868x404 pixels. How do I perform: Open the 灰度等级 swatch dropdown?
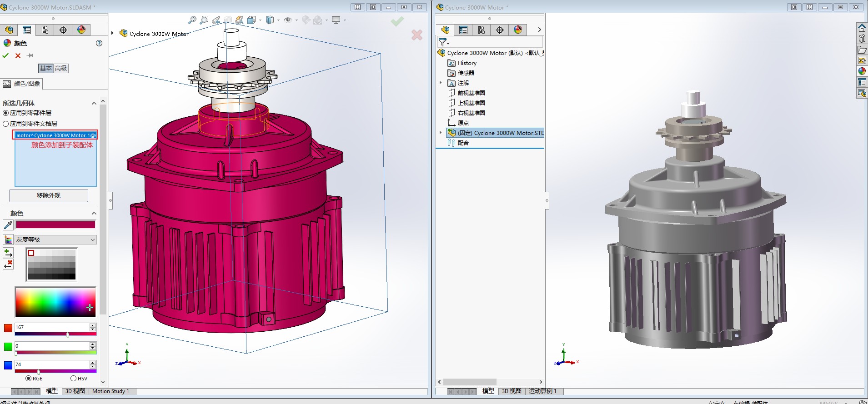click(56, 239)
